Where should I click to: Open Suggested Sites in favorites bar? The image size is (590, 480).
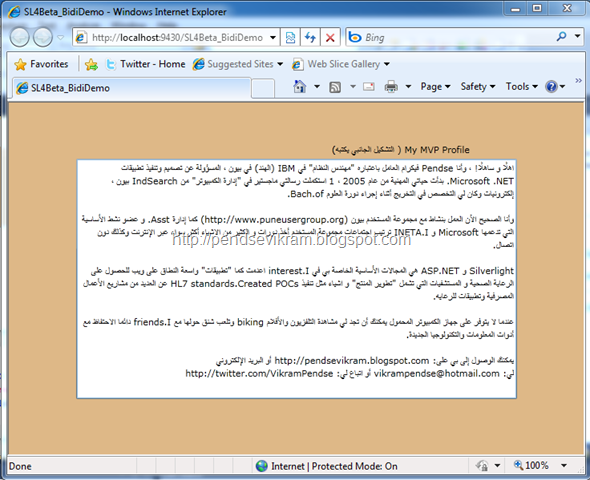tap(237, 64)
